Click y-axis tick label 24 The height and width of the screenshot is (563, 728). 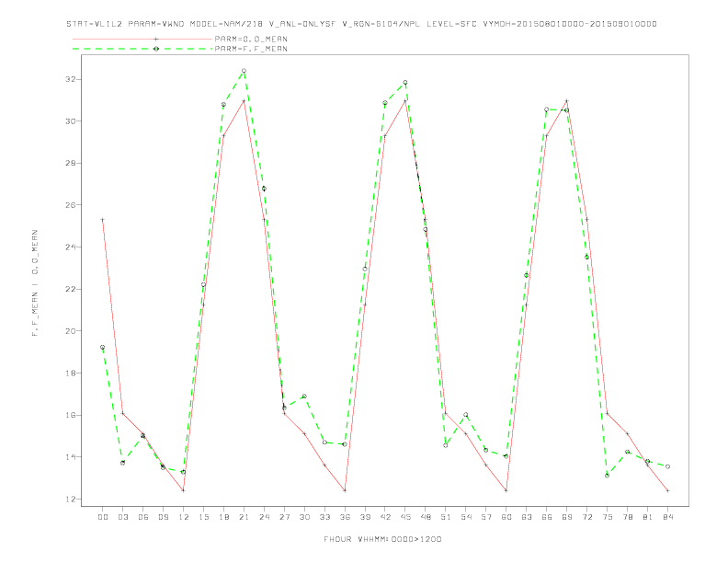[x=70, y=247]
